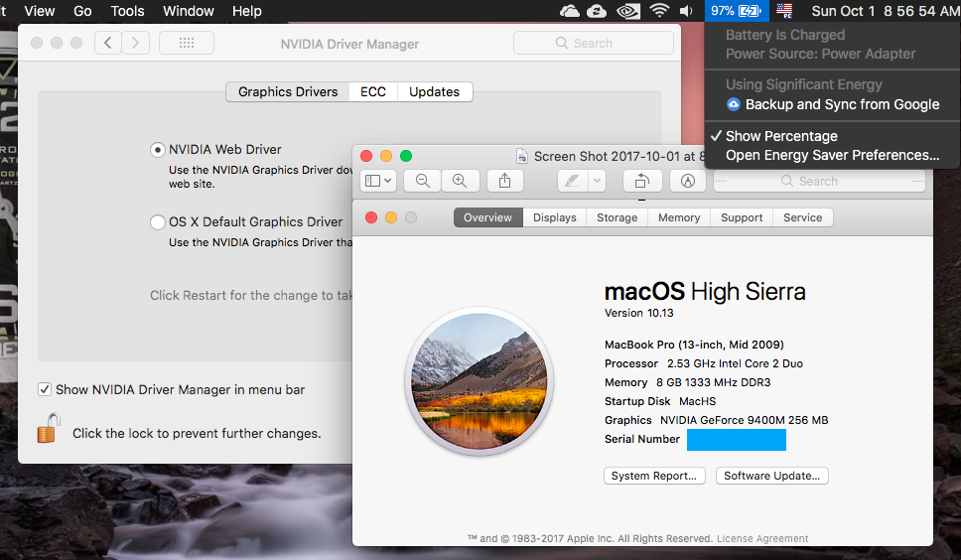Viewport: 961px width, 560px height.
Task: Switch to the Updates tab
Action: [x=435, y=92]
